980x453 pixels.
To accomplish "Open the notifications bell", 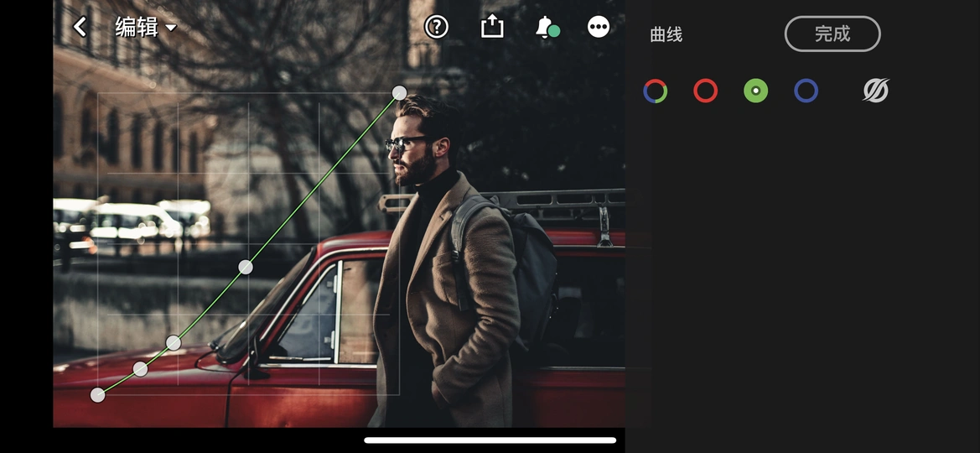I will [545, 27].
